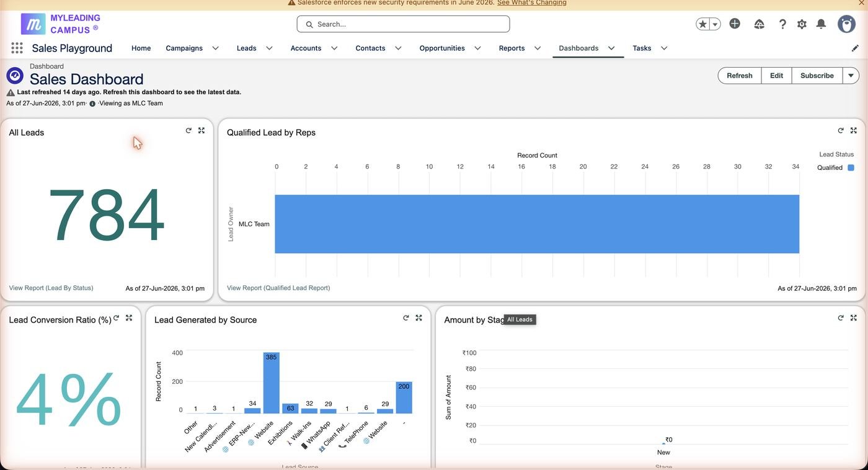
Task: Open the Help question mark icon
Action: tap(782, 24)
